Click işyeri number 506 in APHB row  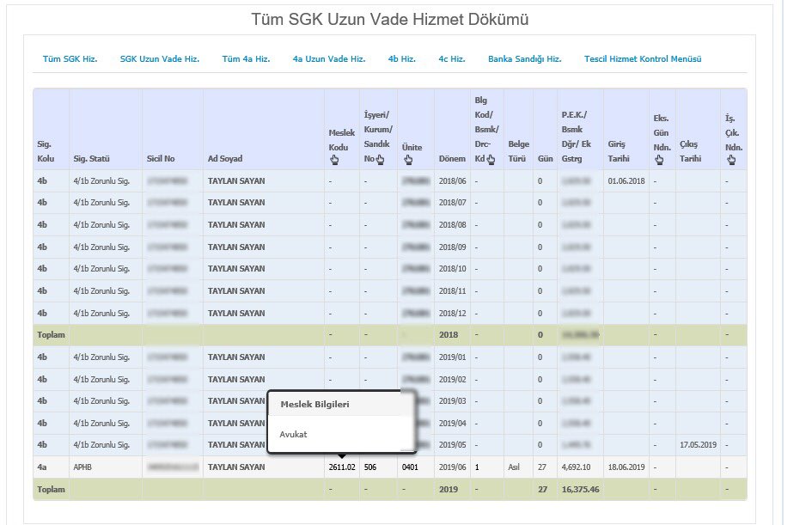tap(371, 467)
